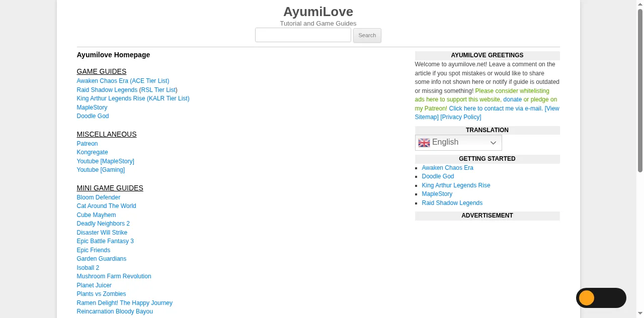Open the Patreon link under Miscellaneous
Screen dimensions: 644x318
tap(87, 144)
